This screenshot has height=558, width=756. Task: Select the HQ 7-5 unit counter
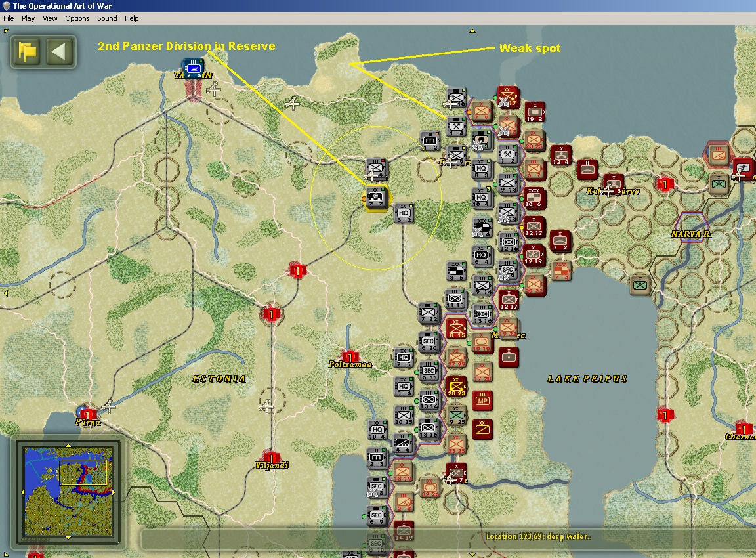pyautogui.click(x=404, y=357)
